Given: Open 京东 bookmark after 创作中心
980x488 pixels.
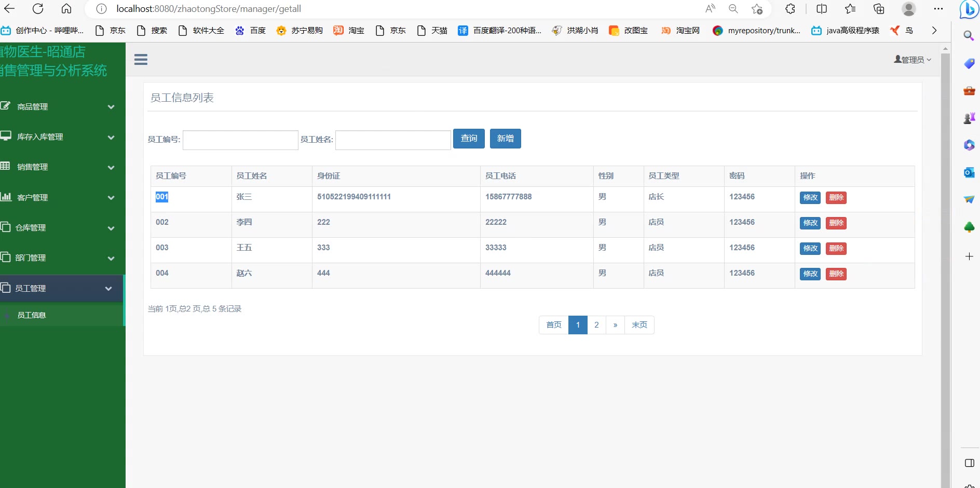Looking at the screenshot, I should [x=111, y=31].
